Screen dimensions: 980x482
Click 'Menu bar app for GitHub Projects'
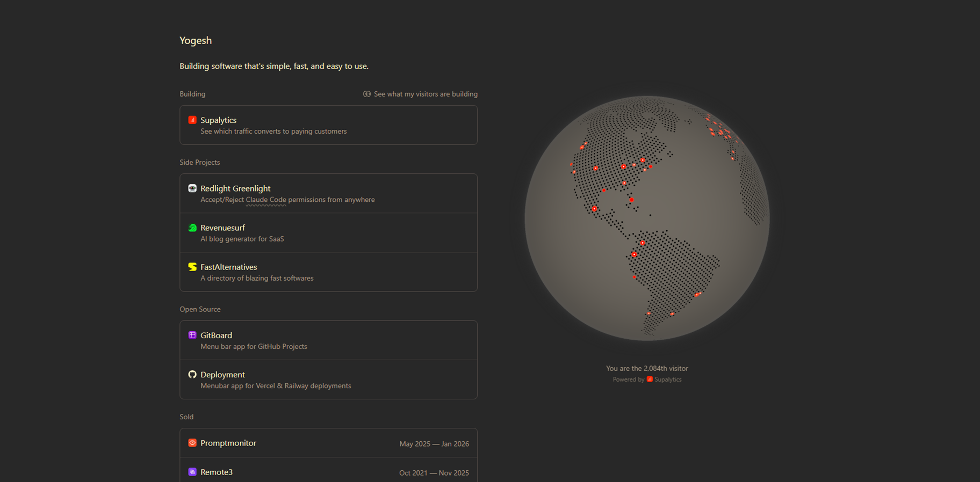coord(254,346)
